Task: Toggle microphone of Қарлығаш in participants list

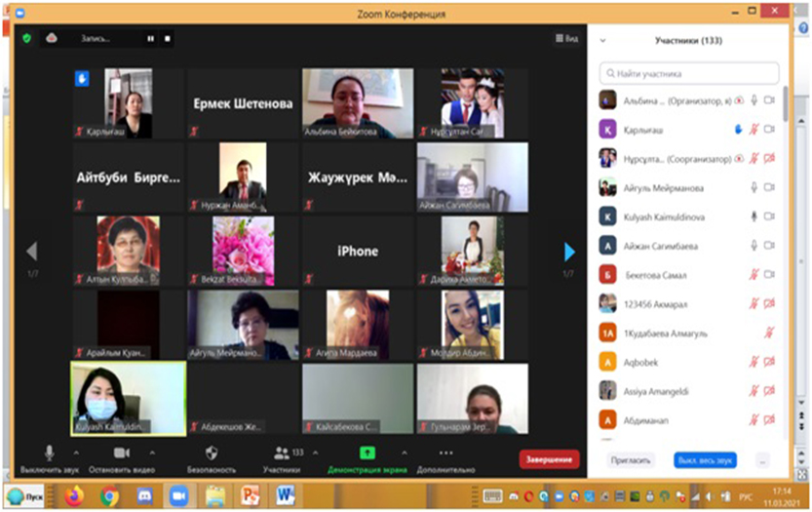Action: click(x=754, y=129)
